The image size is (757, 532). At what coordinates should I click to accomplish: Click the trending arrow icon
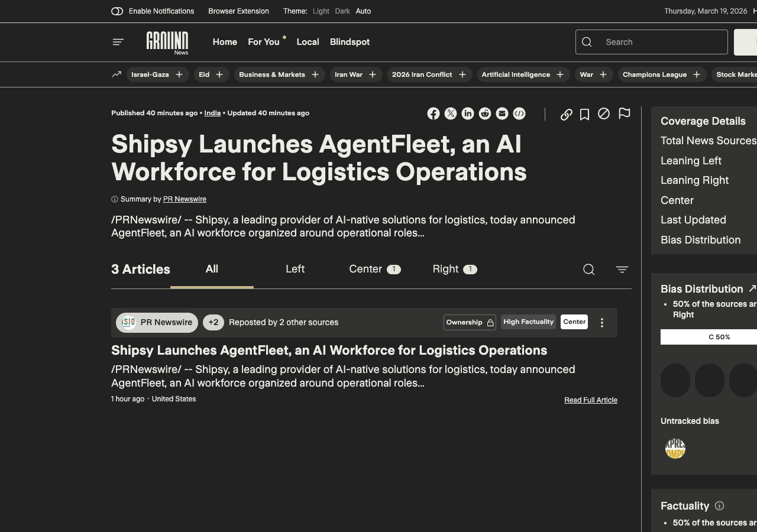point(117,74)
